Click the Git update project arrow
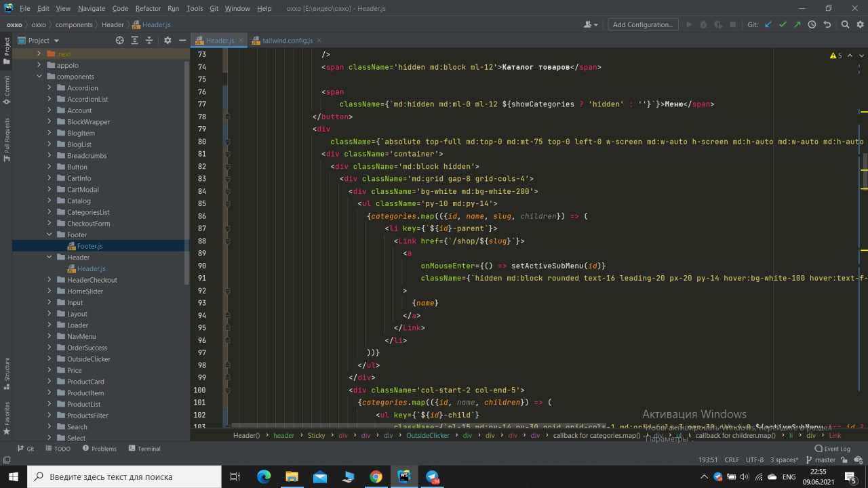The image size is (868, 488). click(x=768, y=24)
